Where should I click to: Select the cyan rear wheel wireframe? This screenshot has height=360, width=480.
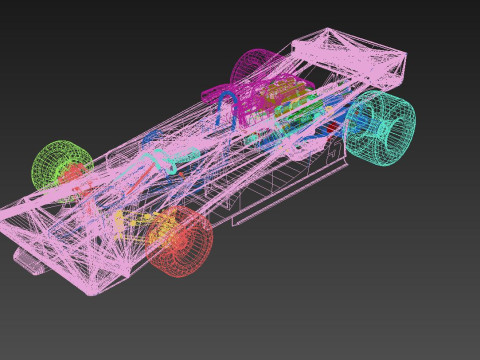381,128
